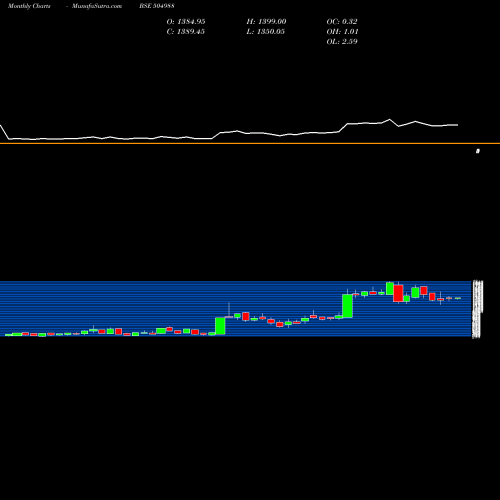Screen dimensions: 500x500
Task: Click the large red candlestick at the price peak
Action: [398, 293]
